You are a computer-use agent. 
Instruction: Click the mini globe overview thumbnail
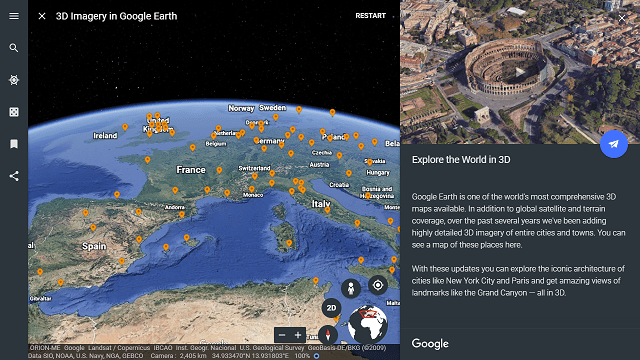pyautogui.click(x=367, y=324)
